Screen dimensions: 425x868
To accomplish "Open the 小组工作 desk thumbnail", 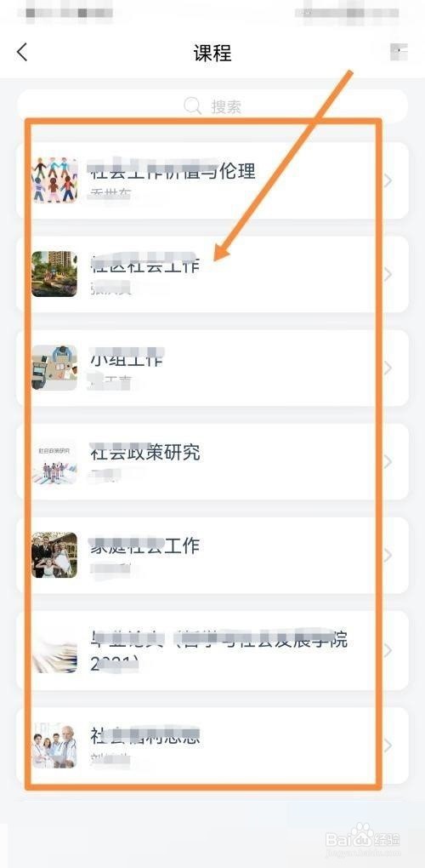I will [x=54, y=368].
